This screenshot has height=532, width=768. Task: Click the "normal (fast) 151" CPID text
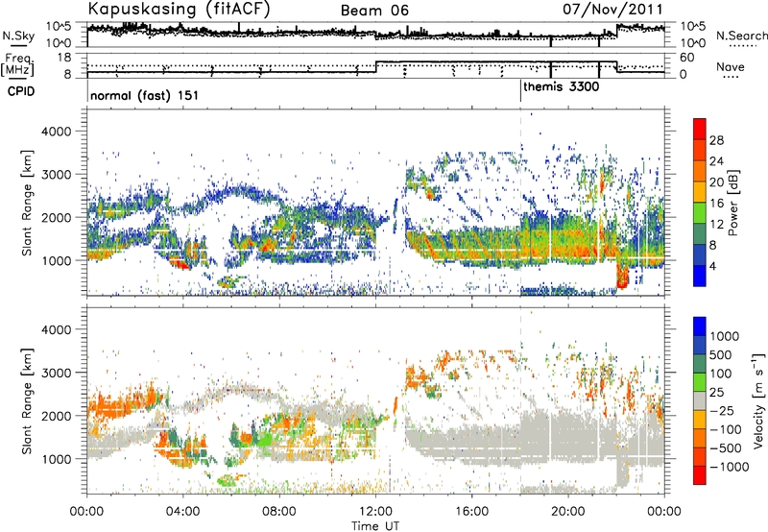tap(145, 95)
